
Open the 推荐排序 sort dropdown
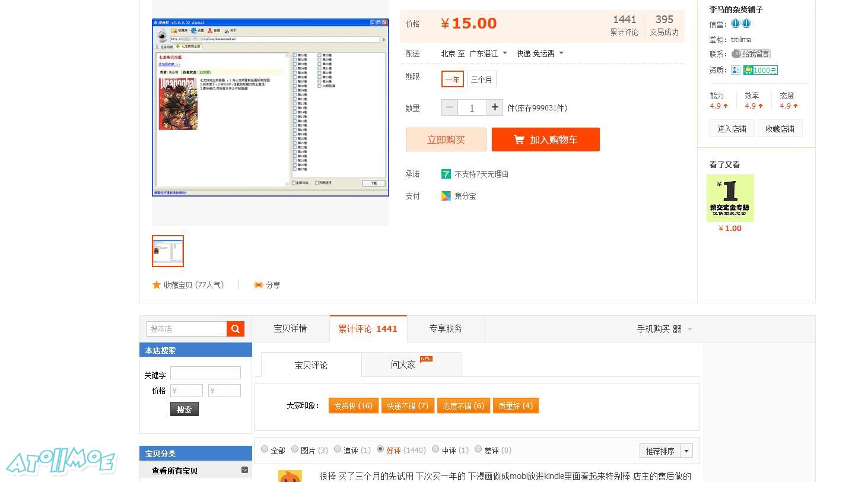tap(686, 451)
